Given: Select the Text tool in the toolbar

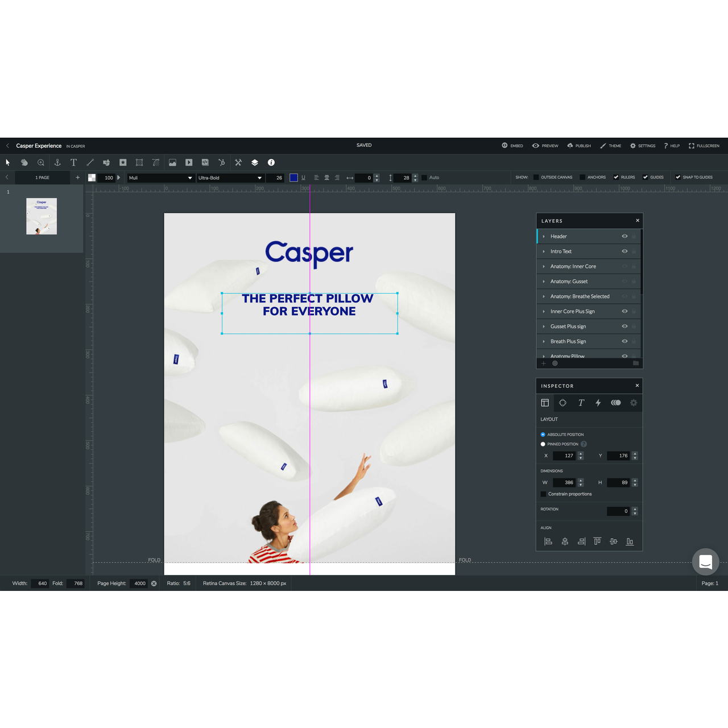Looking at the screenshot, I should [x=73, y=163].
